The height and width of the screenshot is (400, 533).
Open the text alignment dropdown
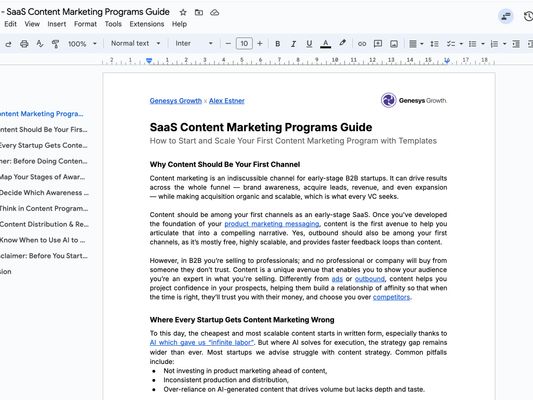click(416, 44)
